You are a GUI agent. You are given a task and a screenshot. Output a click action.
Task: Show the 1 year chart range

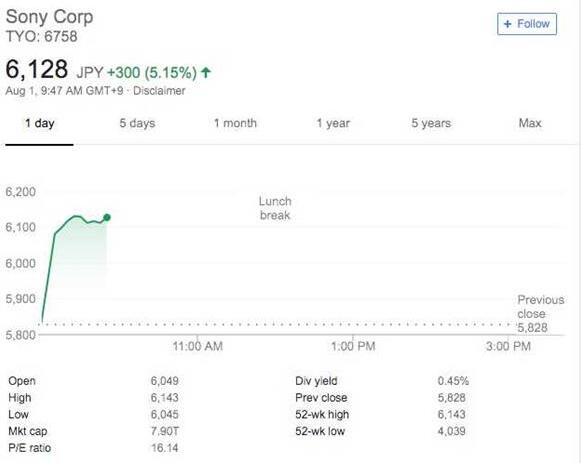pos(333,123)
